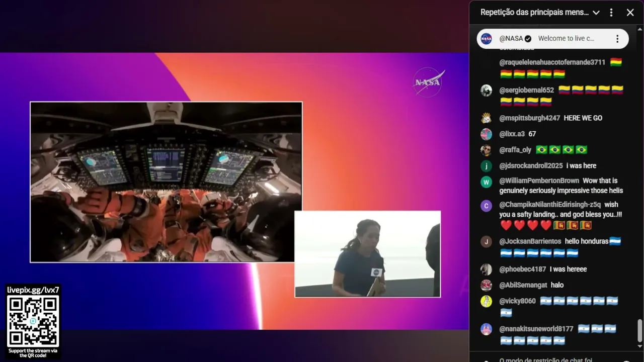Open the chat header three-dot options menu
The image size is (644, 362).
611,13
